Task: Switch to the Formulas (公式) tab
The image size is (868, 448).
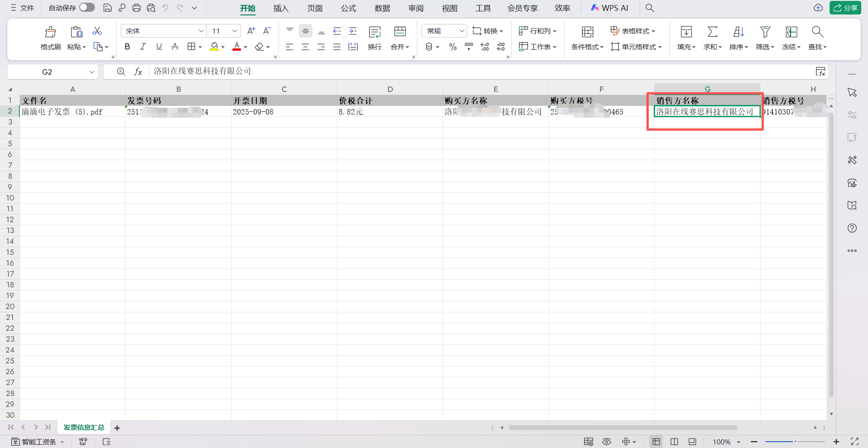Action: coord(349,8)
